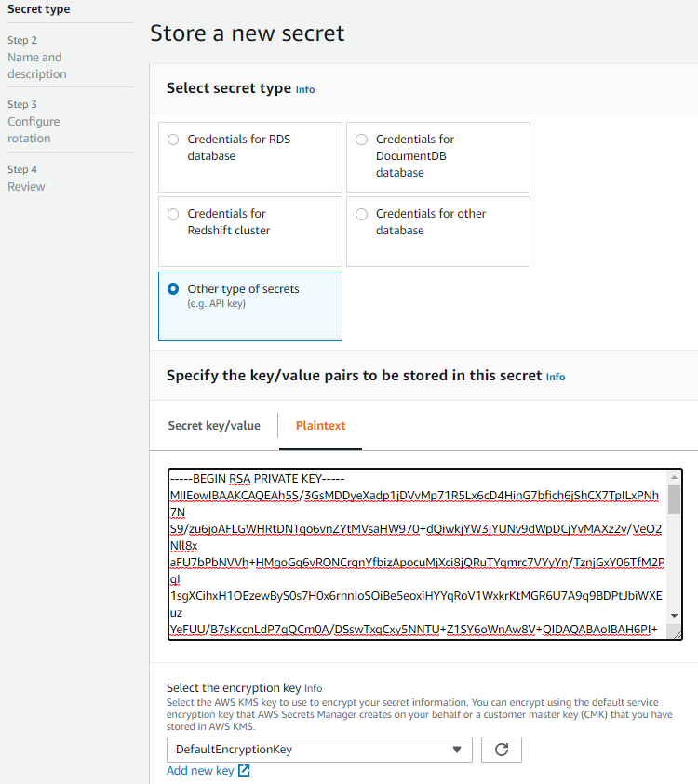Choose Credentials for Redshift cluster radio
Screen dimensions: 698x784
coord(173,215)
